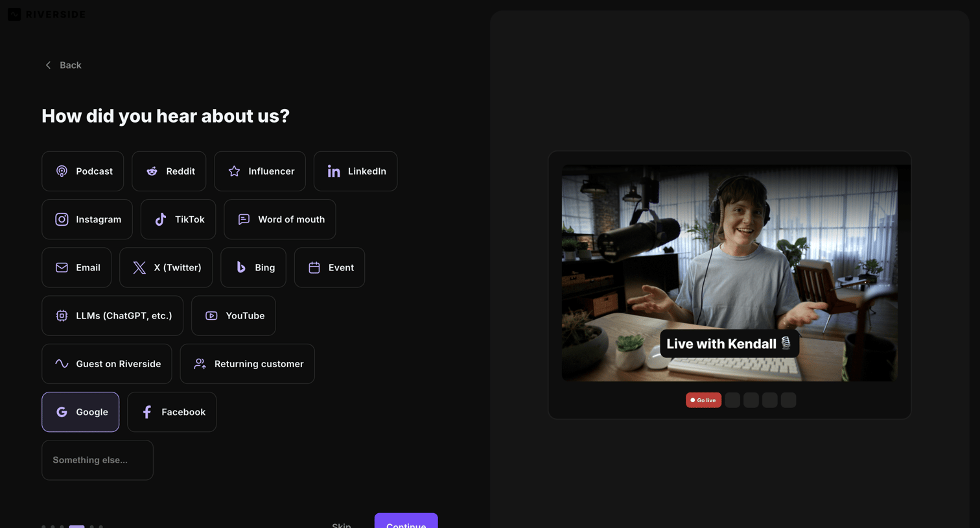This screenshot has height=528, width=980.
Task: Click the "How did you hear about us?" heading
Action: [x=165, y=115]
